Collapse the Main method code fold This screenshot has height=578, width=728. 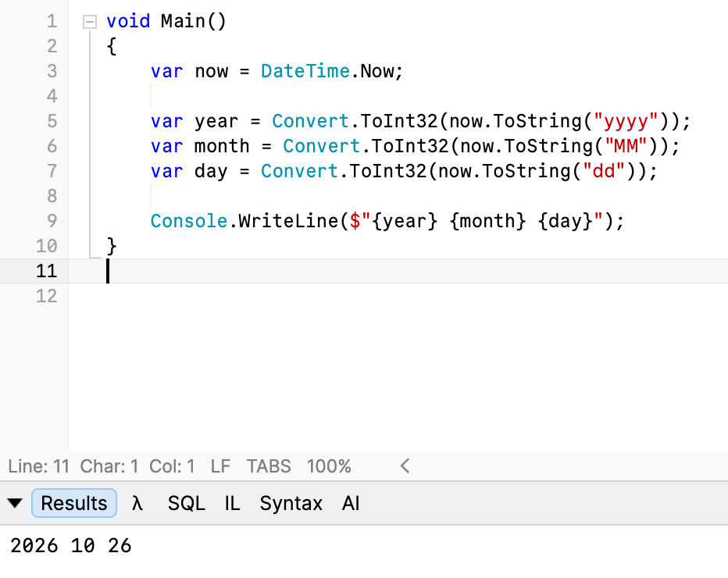click(90, 22)
